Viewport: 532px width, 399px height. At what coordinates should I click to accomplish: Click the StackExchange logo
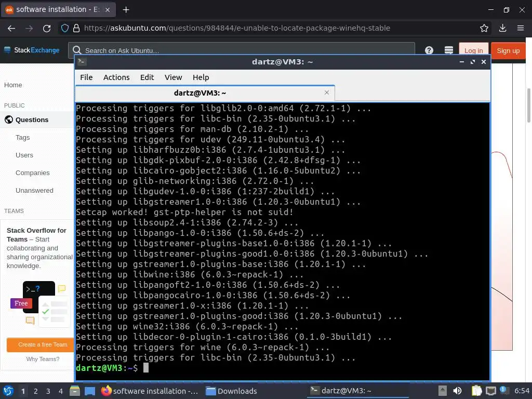click(x=32, y=50)
